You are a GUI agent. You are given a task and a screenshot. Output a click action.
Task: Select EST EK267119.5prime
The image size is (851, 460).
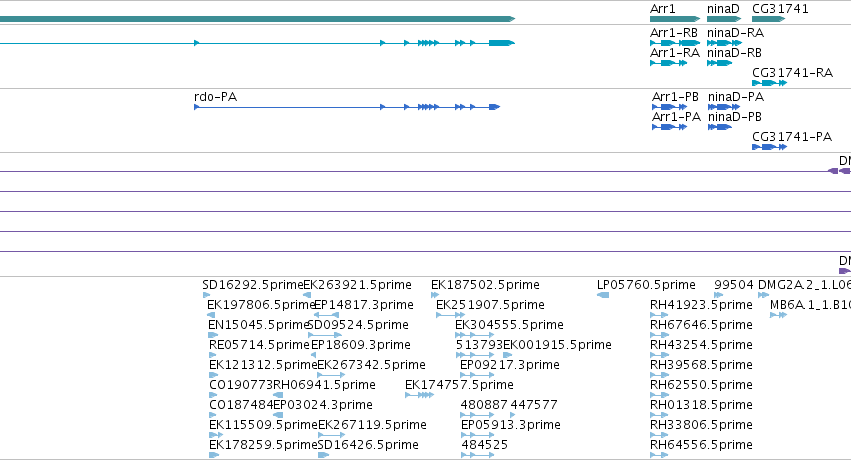[372, 425]
